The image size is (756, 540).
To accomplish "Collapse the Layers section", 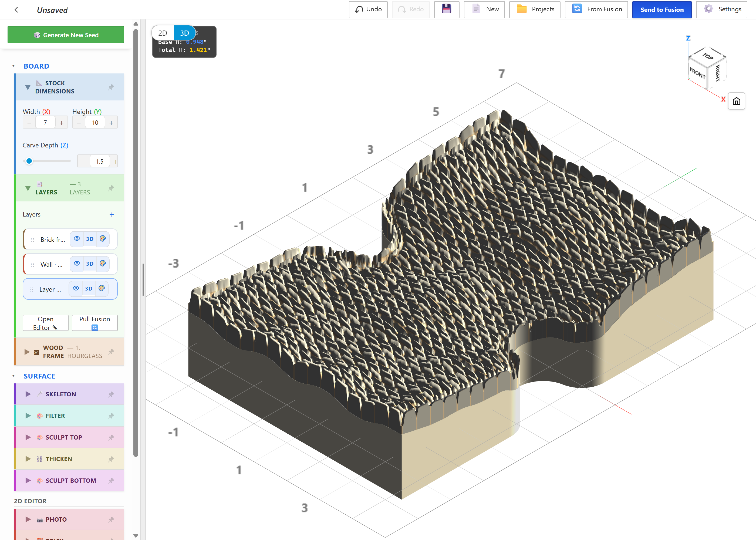I will tap(28, 188).
